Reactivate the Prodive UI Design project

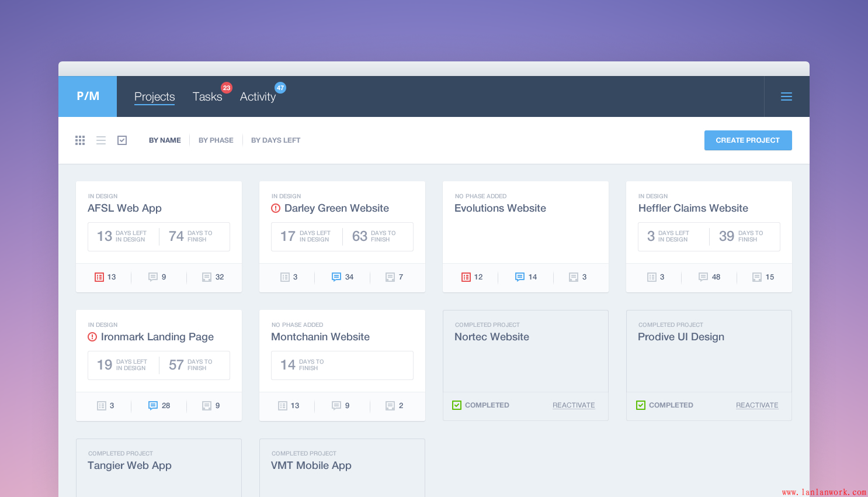point(757,405)
